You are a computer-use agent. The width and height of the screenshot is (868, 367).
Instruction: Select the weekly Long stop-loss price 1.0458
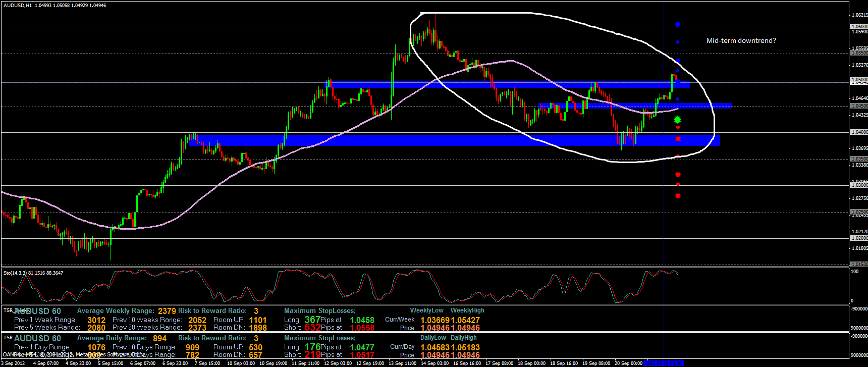point(362,320)
